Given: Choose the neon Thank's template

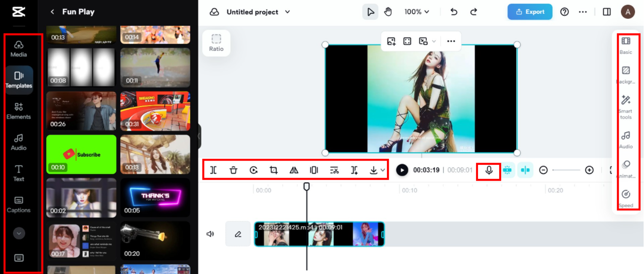Looking at the screenshot, I should (x=155, y=198).
